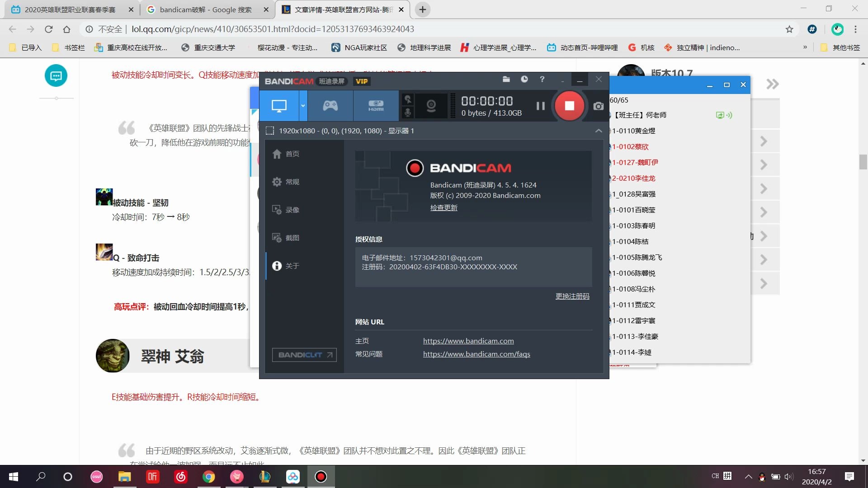
Task: Click the 翠神 艾翁 champion portrait
Action: point(113,356)
